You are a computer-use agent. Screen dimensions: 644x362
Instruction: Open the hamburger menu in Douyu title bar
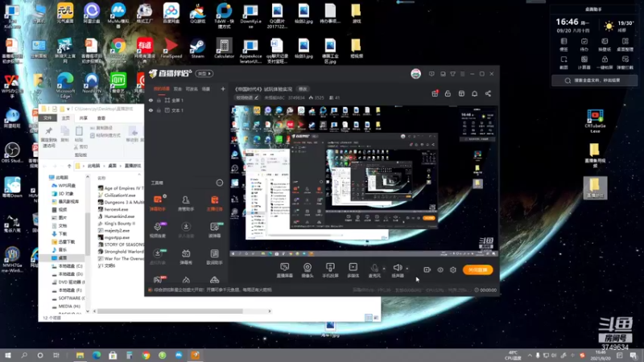(x=462, y=74)
